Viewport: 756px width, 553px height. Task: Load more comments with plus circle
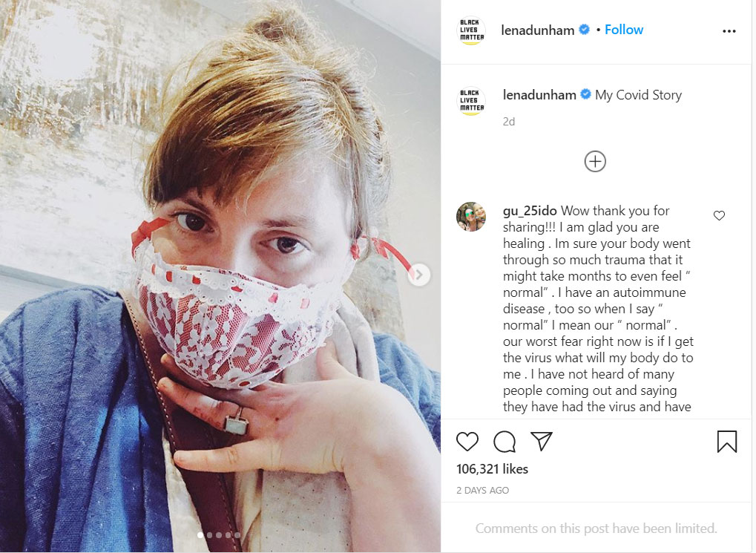[x=595, y=161]
